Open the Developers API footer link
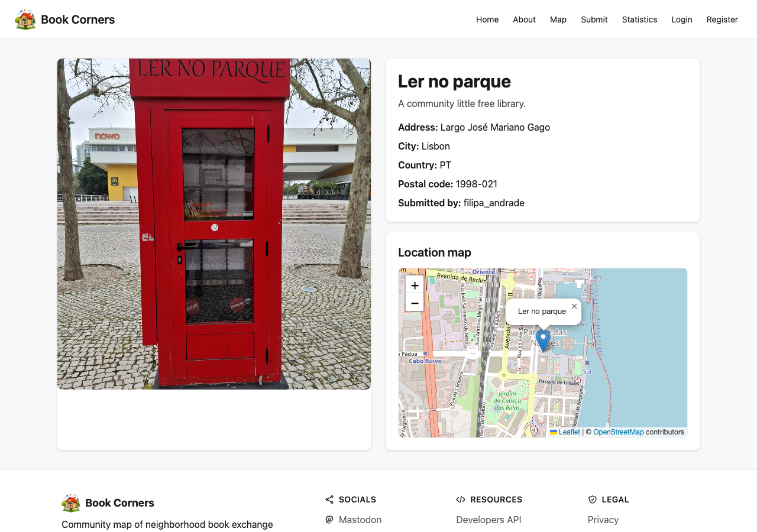The width and height of the screenshot is (757, 532). [489, 520]
